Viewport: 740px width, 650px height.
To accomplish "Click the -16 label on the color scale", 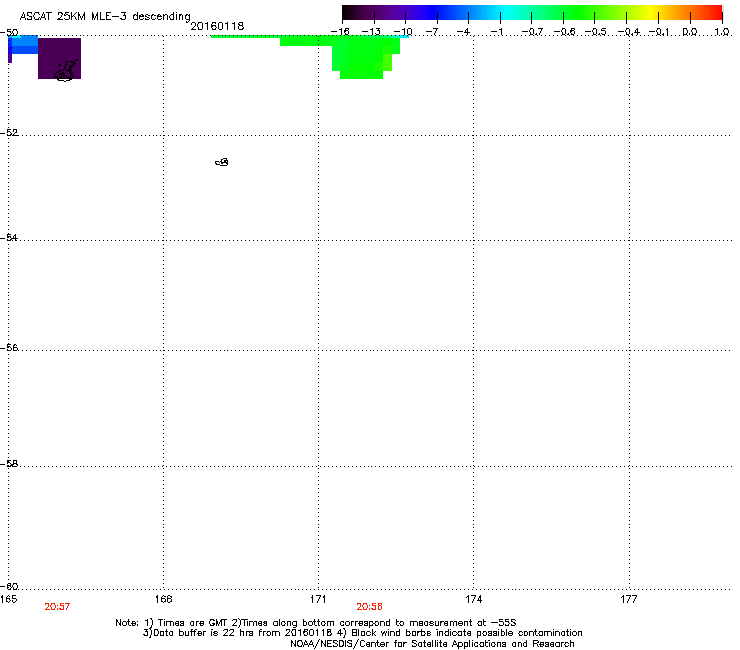I will coord(340,32).
